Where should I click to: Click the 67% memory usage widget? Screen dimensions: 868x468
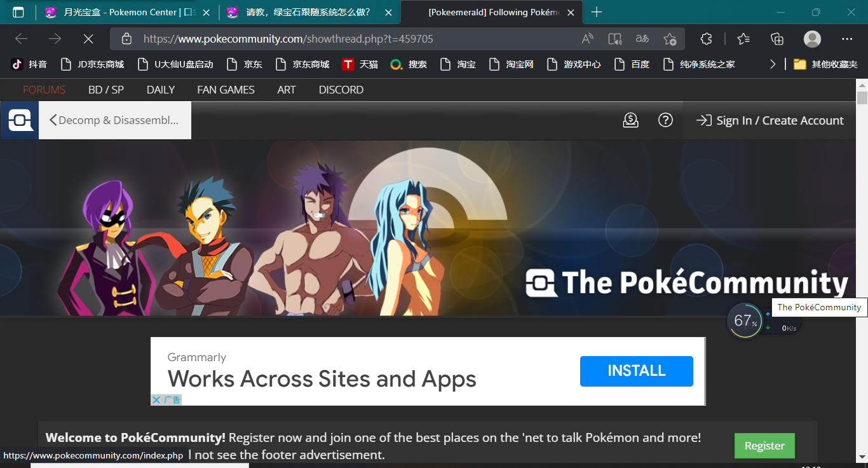[745, 321]
